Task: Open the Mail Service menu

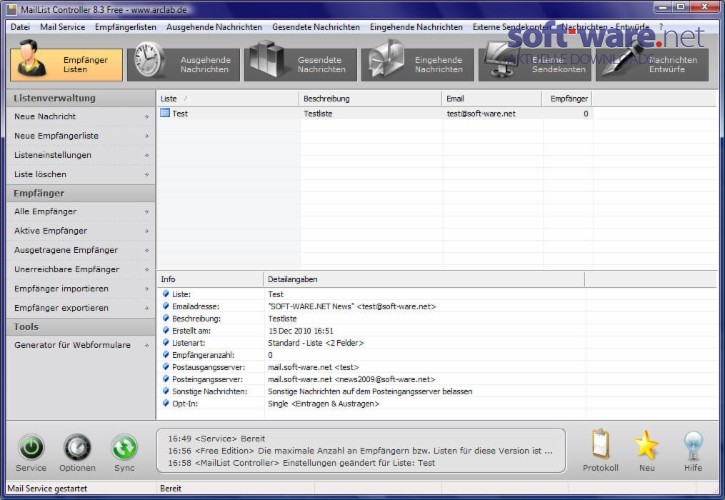Action: pos(62,27)
